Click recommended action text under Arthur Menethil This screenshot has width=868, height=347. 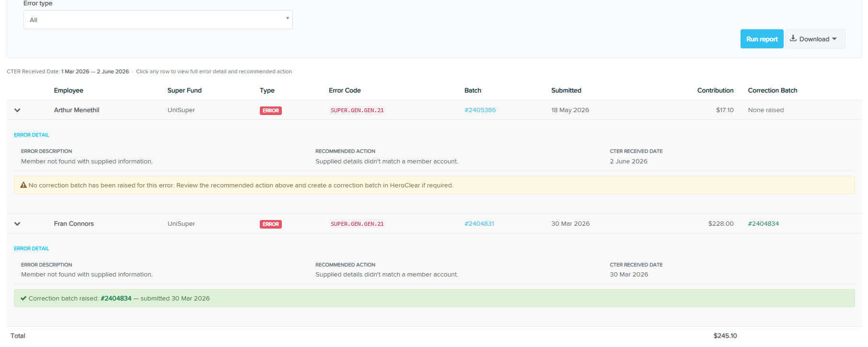point(387,162)
